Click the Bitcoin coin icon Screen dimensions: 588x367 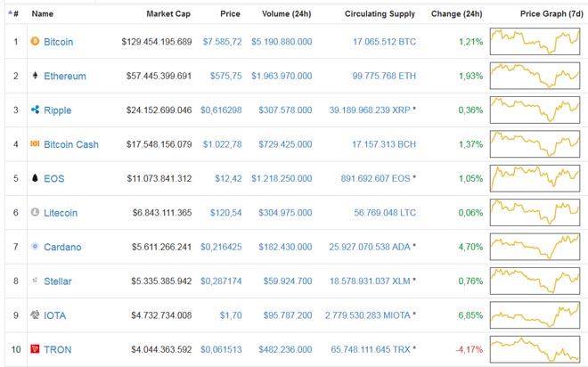[36, 42]
